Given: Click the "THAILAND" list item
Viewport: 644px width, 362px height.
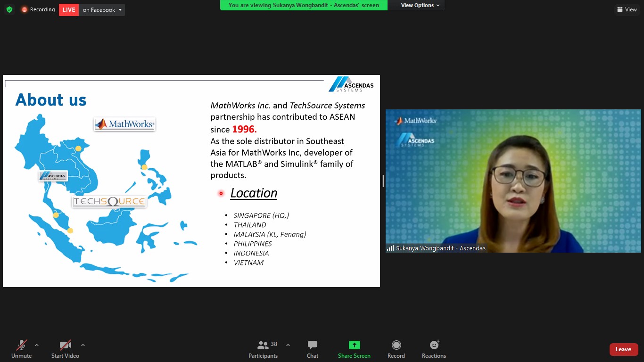Looking at the screenshot, I should coord(250,225).
